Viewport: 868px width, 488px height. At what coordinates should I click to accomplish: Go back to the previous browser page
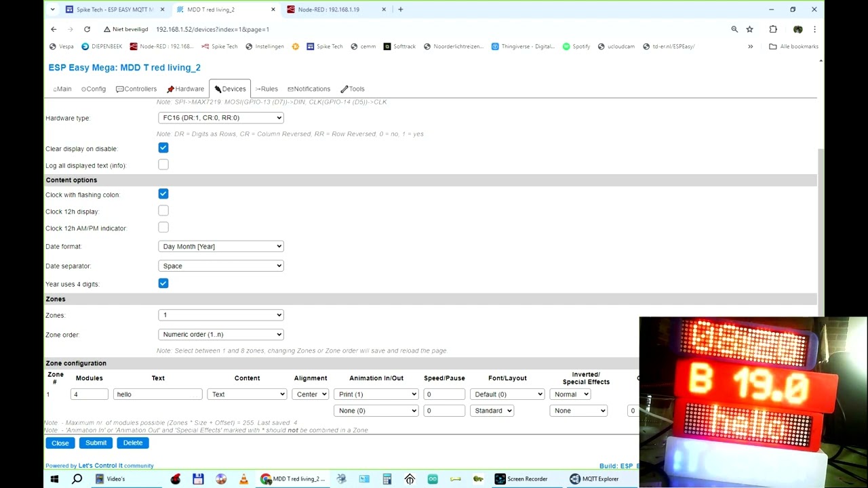54,29
